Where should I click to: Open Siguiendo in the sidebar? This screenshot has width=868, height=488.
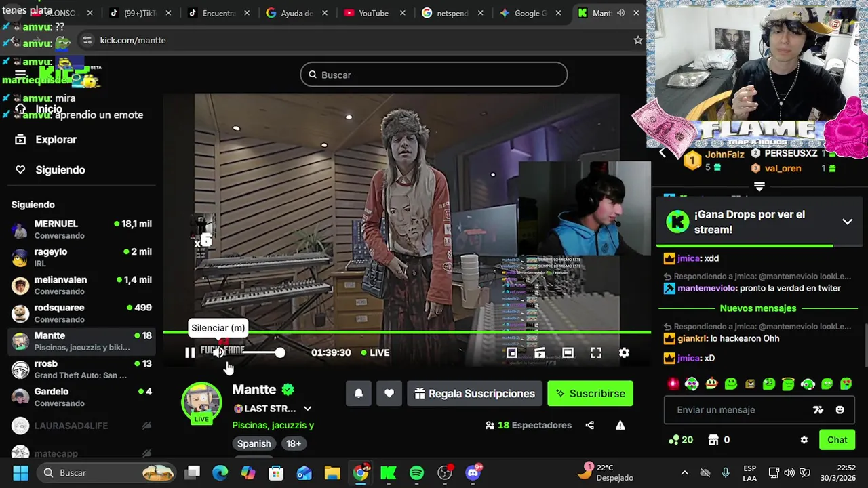[60, 169]
